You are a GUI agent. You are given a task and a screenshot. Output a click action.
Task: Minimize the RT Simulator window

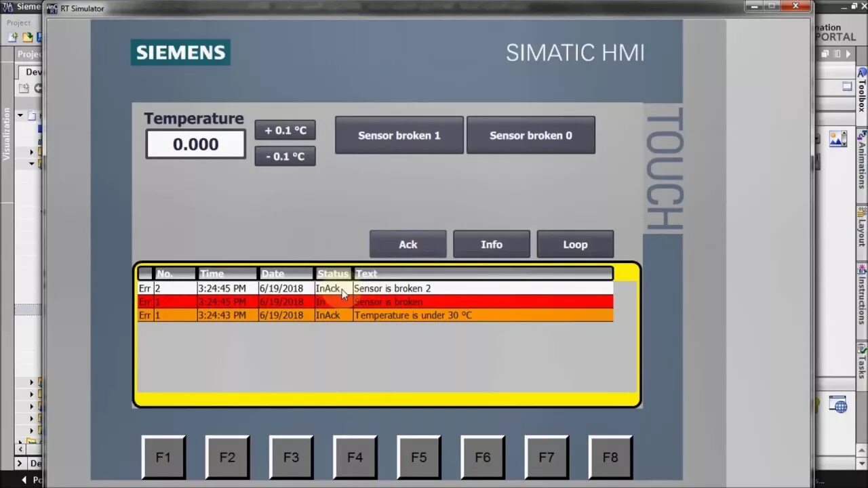coord(753,6)
